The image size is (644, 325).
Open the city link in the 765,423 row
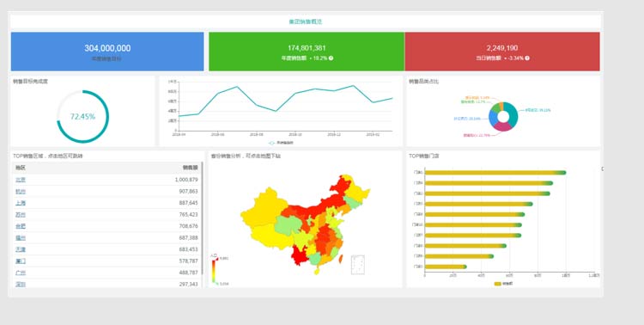[x=21, y=215]
